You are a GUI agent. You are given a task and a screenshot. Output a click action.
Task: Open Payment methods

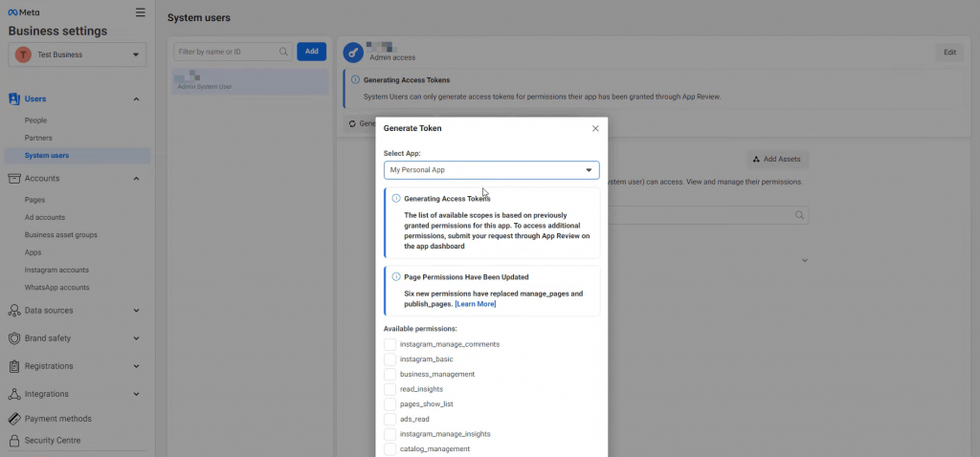(58, 419)
